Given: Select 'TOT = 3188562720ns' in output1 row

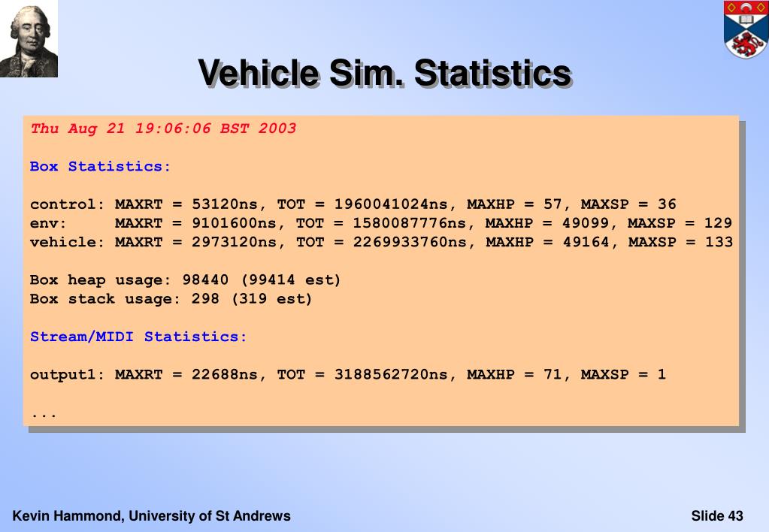Looking at the screenshot, I should (362, 375).
